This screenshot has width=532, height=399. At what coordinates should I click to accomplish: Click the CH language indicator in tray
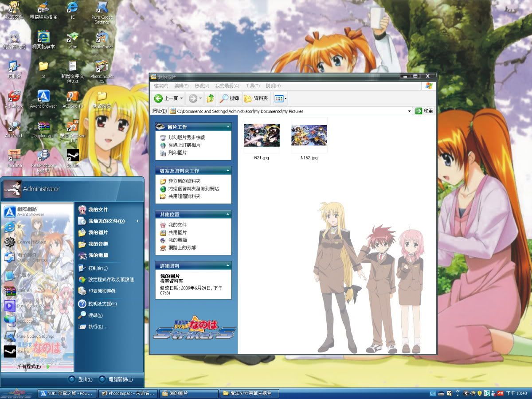click(x=432, y=393)
